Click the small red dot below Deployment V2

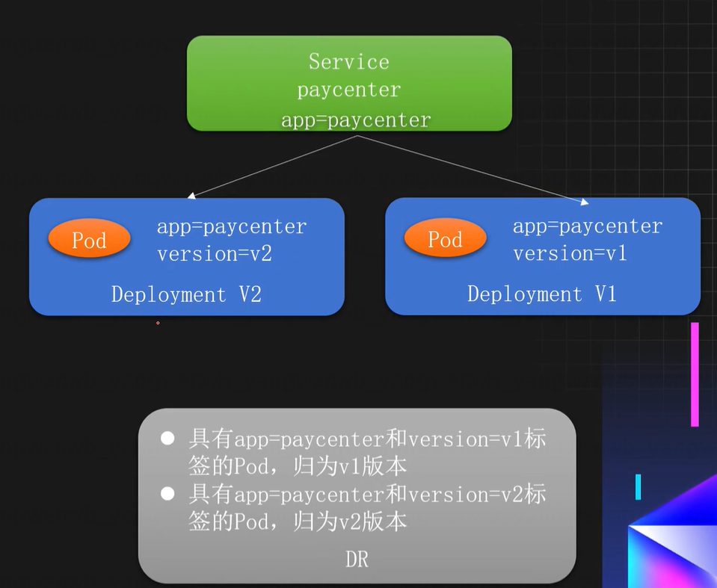pyautogui.click(x=158, y=323)
